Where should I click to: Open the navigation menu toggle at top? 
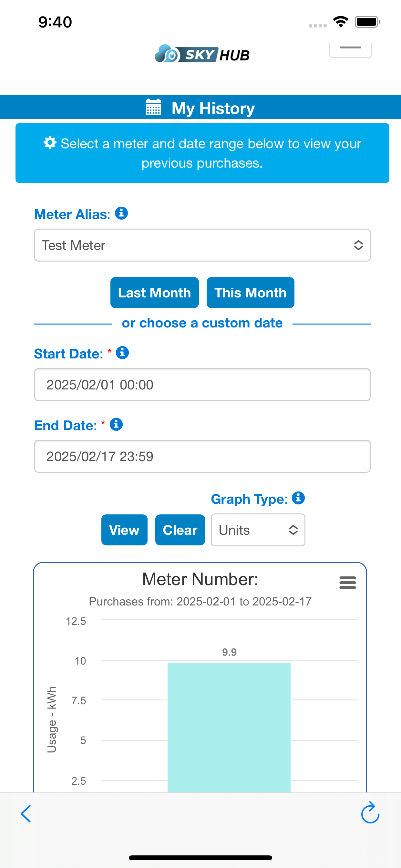pos(350,50)
